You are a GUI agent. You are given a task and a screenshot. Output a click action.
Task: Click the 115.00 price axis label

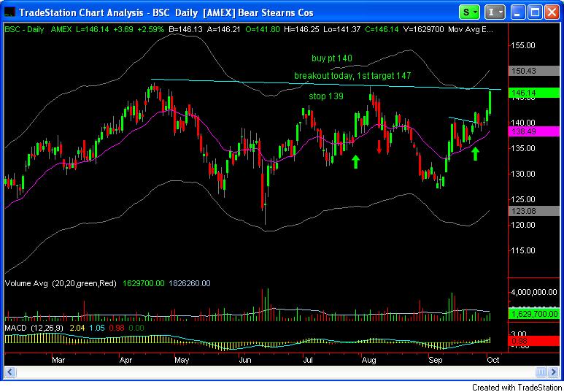coord(523,250)
